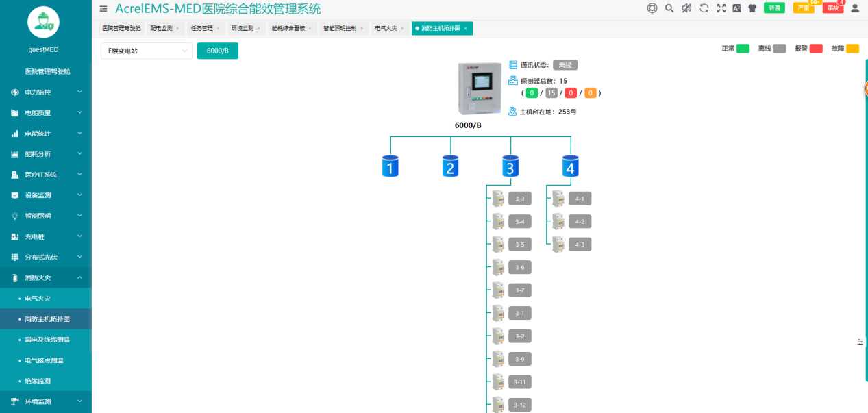Viewport: 868px width, 413px height.
Task: Click detector node 3-3
Action: coord(519,199)
